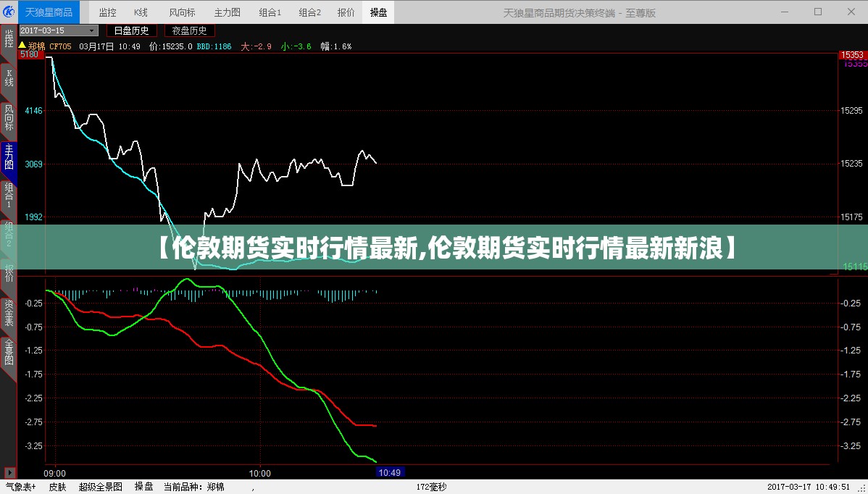Select 主力图 in the vertical left sidebar
This screenshot has width=868, height=494.
tap(9, 158)
